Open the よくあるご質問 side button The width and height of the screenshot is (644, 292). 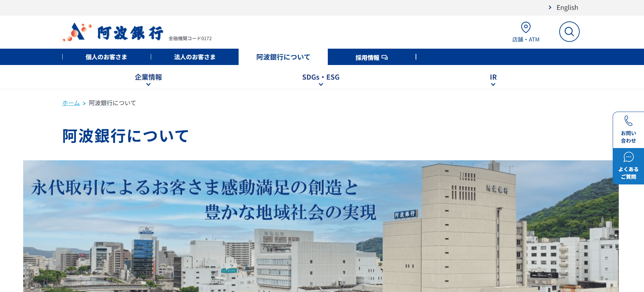coord(628,166)
